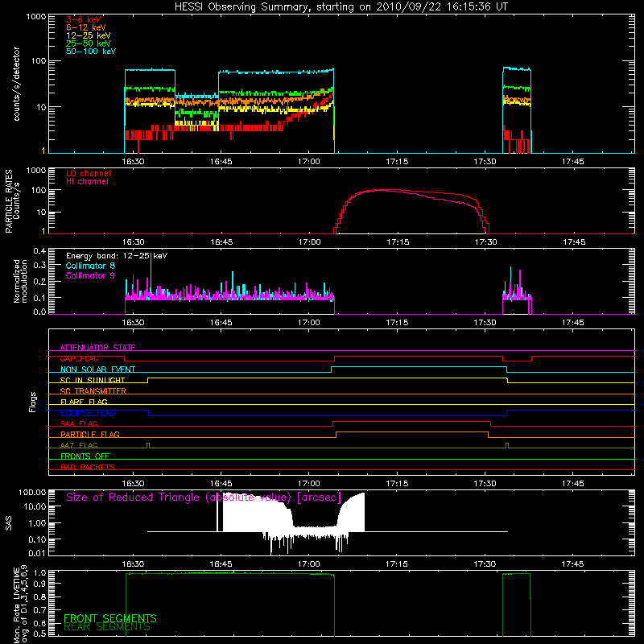Click 16:30 tick under the counts panel
The image size is (644, 644).
tap(133, 162)
